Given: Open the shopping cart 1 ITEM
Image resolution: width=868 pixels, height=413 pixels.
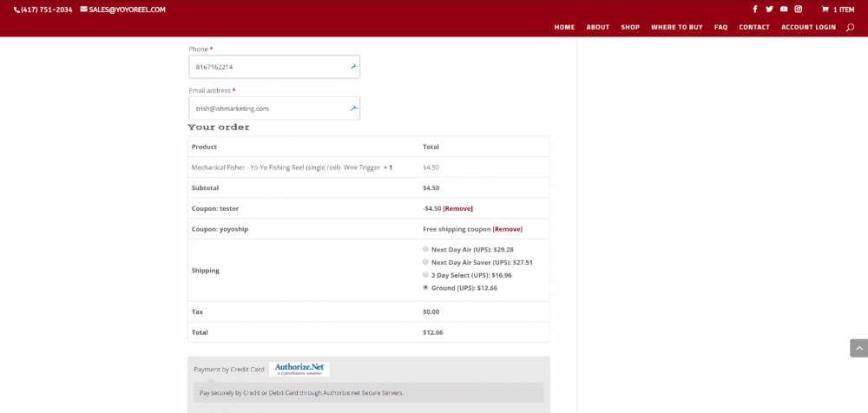Looking at the screenshot, I should click(x=838, y=10).
